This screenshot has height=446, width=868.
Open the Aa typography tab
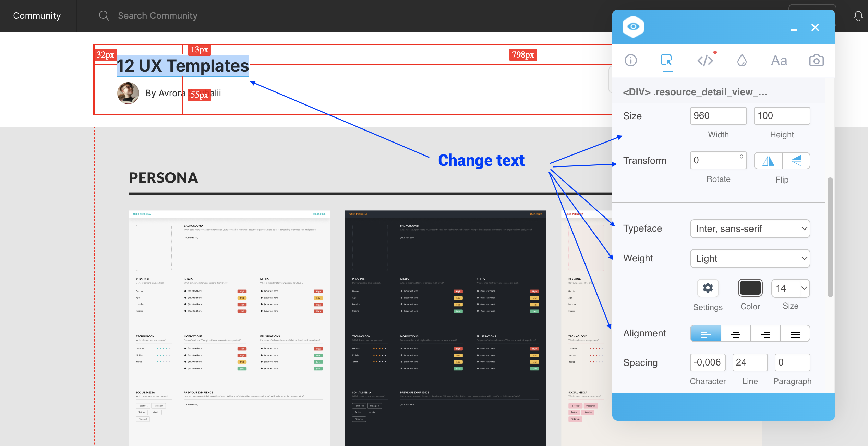tap(779, 61)
